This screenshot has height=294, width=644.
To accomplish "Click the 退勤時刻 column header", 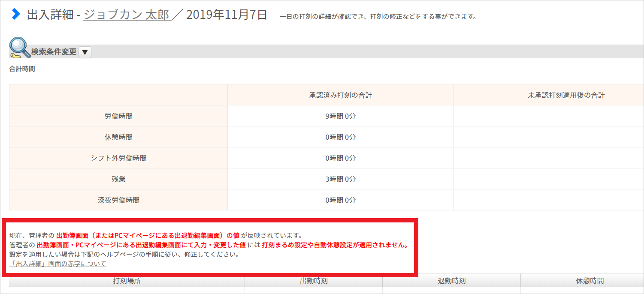I will (x=451, y=281).
